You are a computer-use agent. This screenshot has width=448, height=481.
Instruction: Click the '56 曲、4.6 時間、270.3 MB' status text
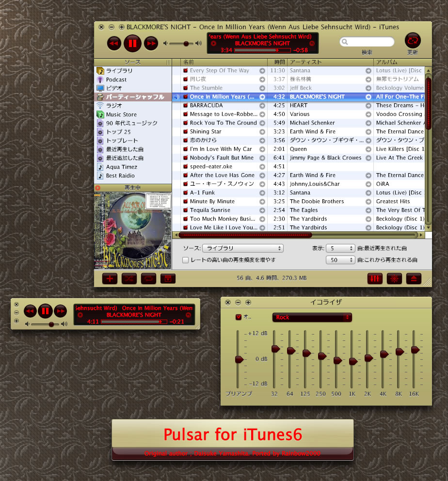272,278
